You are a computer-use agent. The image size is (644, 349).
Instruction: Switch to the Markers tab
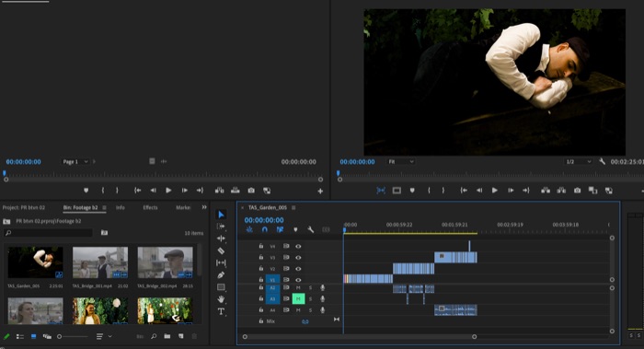tap(183, 207)
